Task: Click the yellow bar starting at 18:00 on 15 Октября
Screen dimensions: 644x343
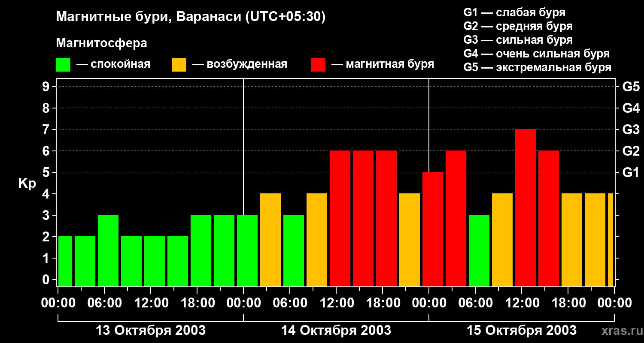Action: coord(572,240)
